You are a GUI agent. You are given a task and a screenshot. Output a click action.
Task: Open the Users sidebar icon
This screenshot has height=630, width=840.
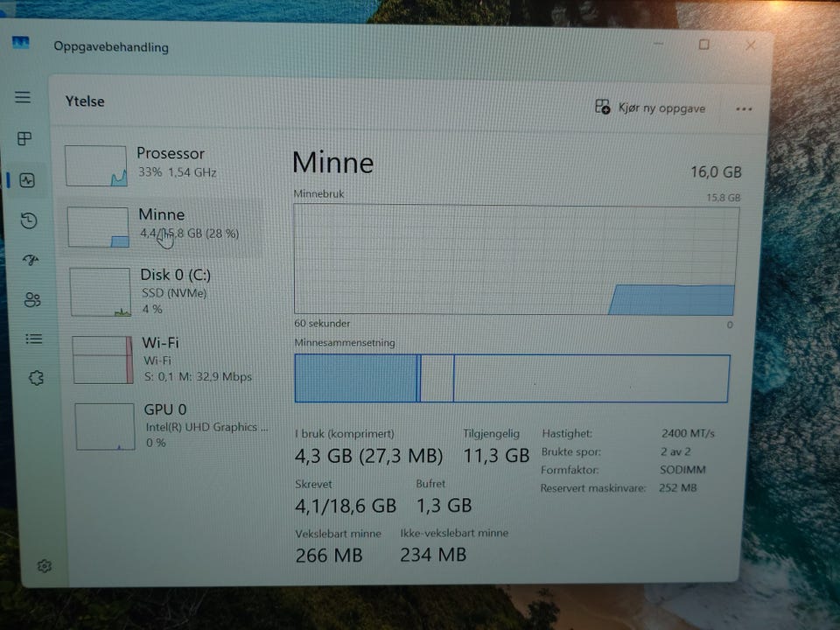click(x=32, y=299)
